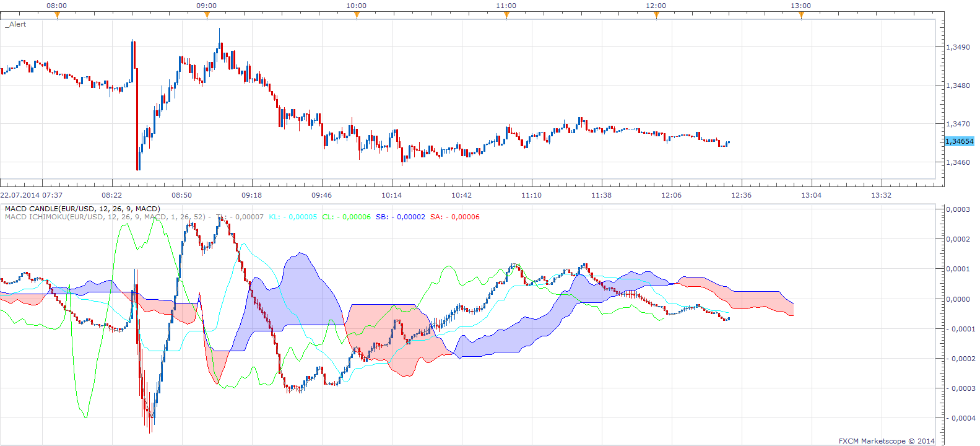Click the 13:32 time axis label
This screenshot has width=980, height=446.
[882, 195]
